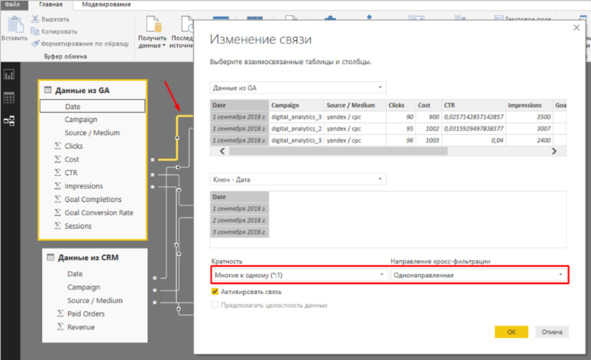Open the Relationships view sidebar icon
Viewport: 591px width, 360px height.
9,121
